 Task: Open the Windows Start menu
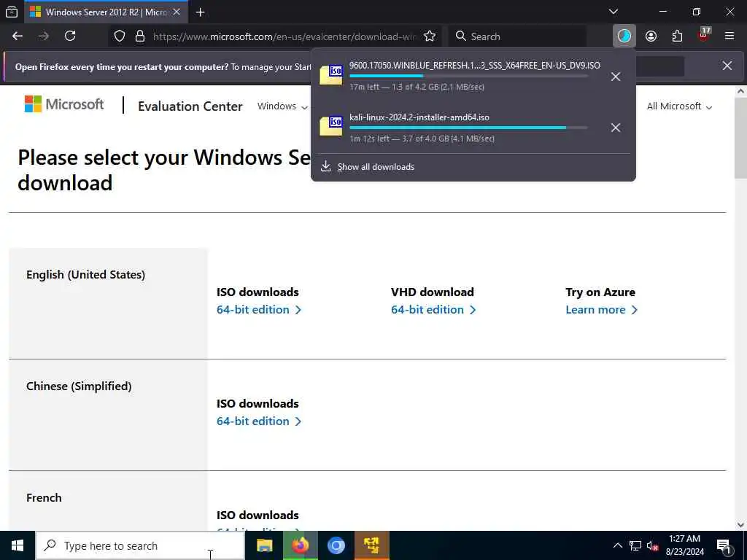[18, 545]
